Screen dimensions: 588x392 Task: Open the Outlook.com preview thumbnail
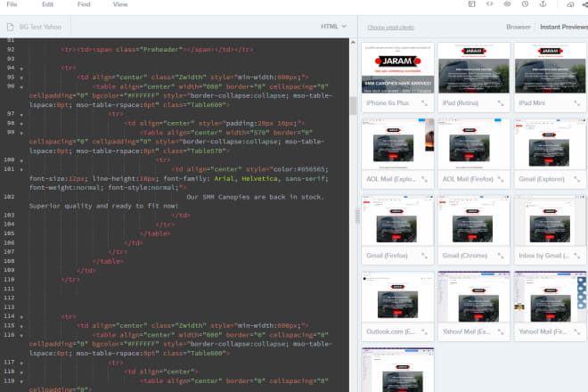point(398,297)
